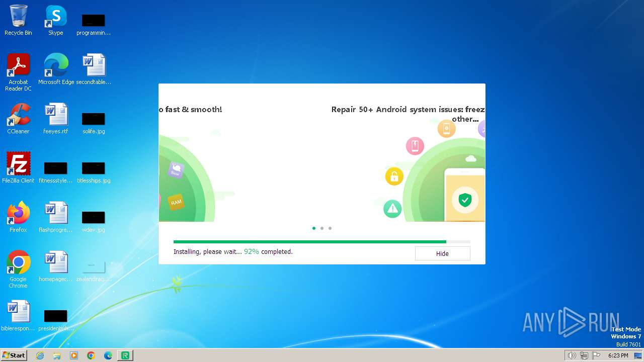Click the green warning triangle icon
The width and height of the screenshot is (644, 362).
pos(392,209)
